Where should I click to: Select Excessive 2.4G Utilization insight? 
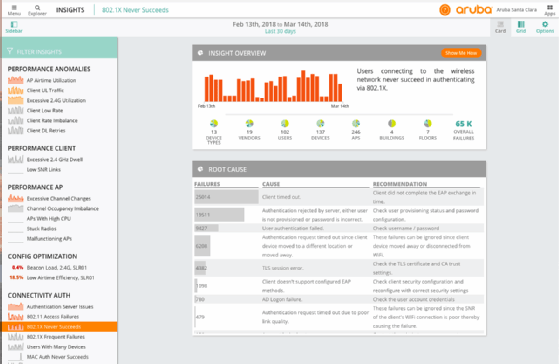(x=56, y=101)
